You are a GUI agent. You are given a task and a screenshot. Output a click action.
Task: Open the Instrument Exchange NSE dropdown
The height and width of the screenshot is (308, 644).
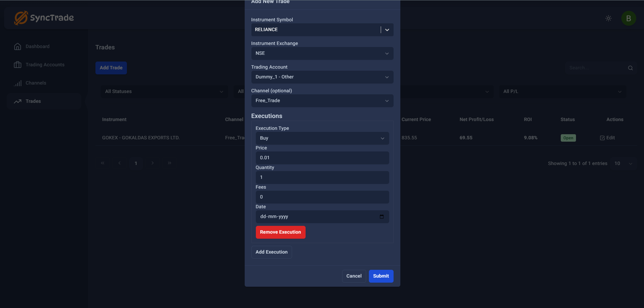pyautogui.click(x=322, y=53)
